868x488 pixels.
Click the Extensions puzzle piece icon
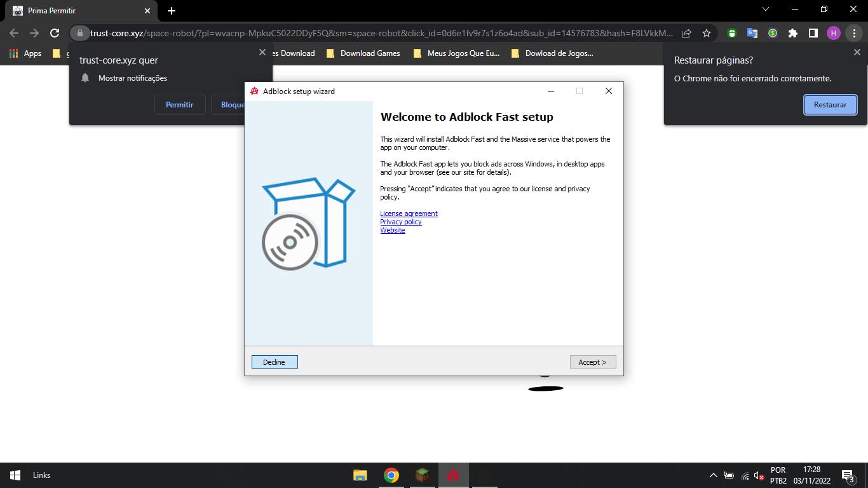[792, 33]
